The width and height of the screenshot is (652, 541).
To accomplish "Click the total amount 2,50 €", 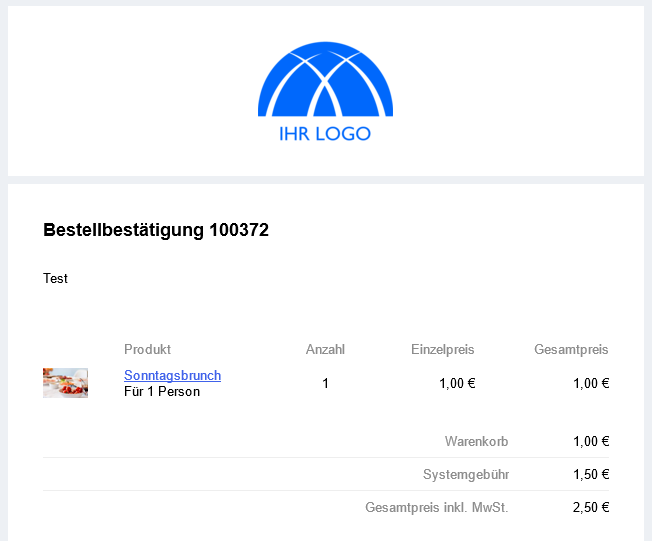I will point(590,507).
